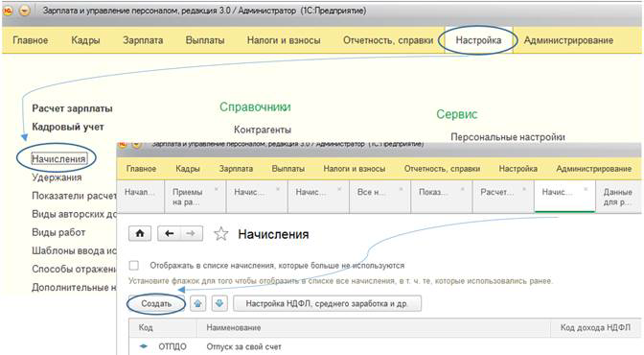
Task: Open the Кадровый учет settings link
Action: click(x=68, y=127)
